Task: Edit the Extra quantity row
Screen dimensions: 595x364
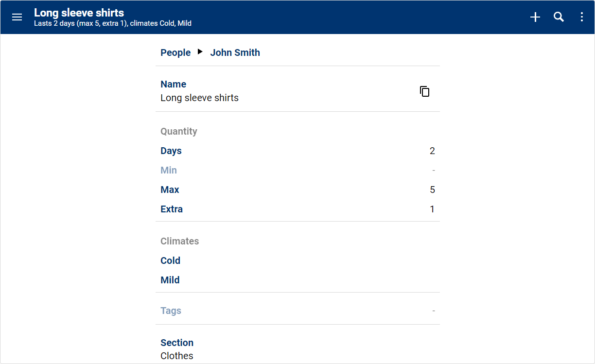Action: click(x=297, y=209)
